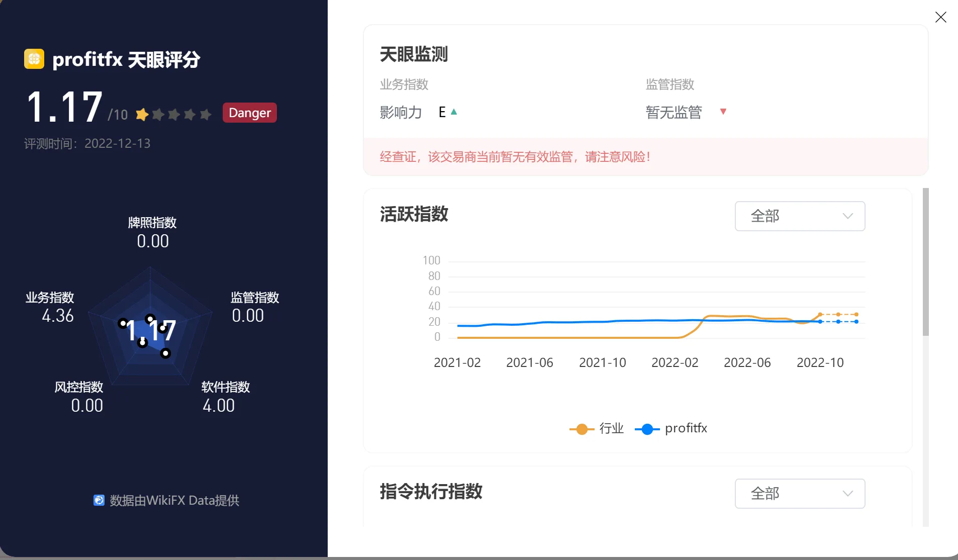The height and width of the screenshot is (560, 958).
Task: Click the Danger badge
Action: (249, 113)
